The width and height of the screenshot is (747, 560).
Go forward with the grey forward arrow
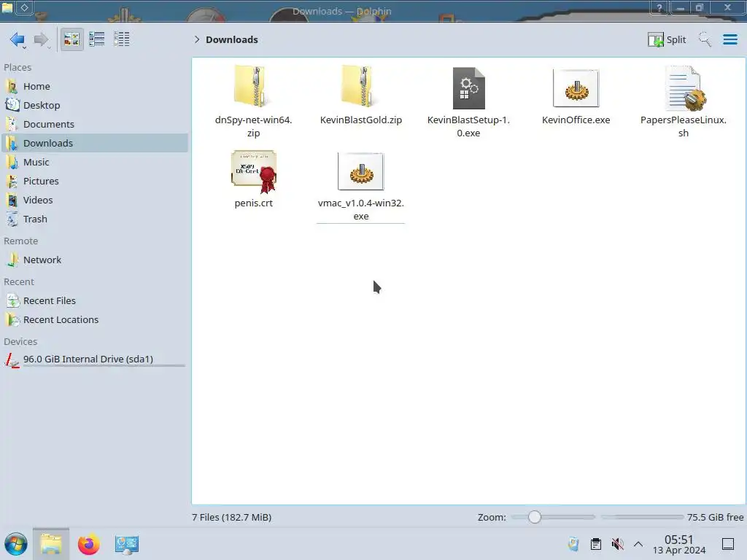pyautogui.click(x=42, y=39)
